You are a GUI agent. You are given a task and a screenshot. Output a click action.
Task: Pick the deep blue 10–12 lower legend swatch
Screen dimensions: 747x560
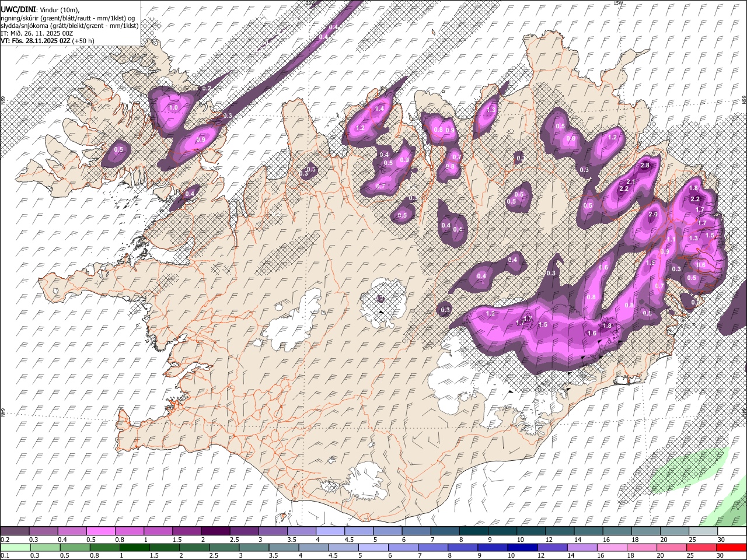[x=523, y=547]
